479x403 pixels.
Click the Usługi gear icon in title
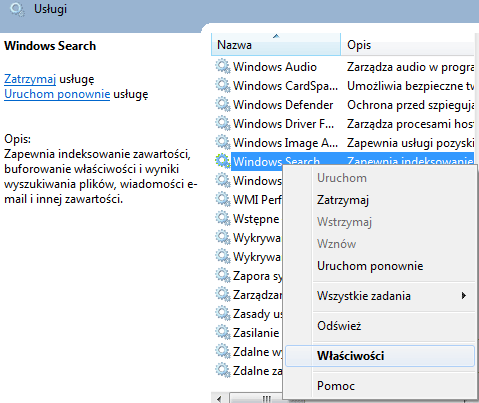point(17,9)
